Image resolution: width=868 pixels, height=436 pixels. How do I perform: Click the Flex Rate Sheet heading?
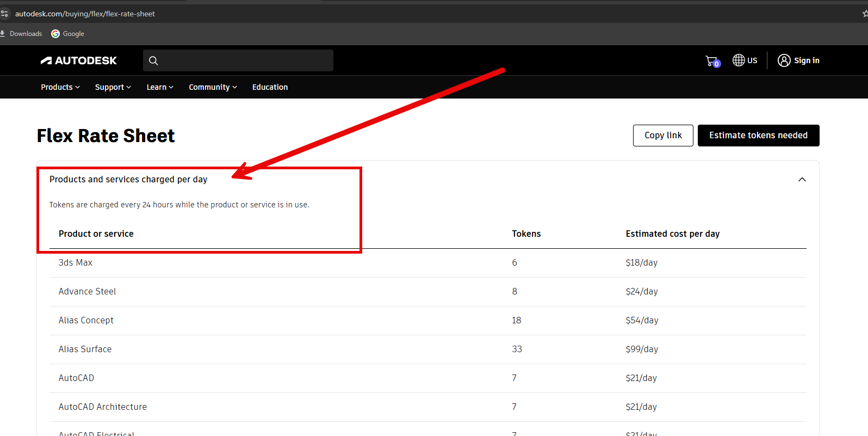tap(106, 136)
